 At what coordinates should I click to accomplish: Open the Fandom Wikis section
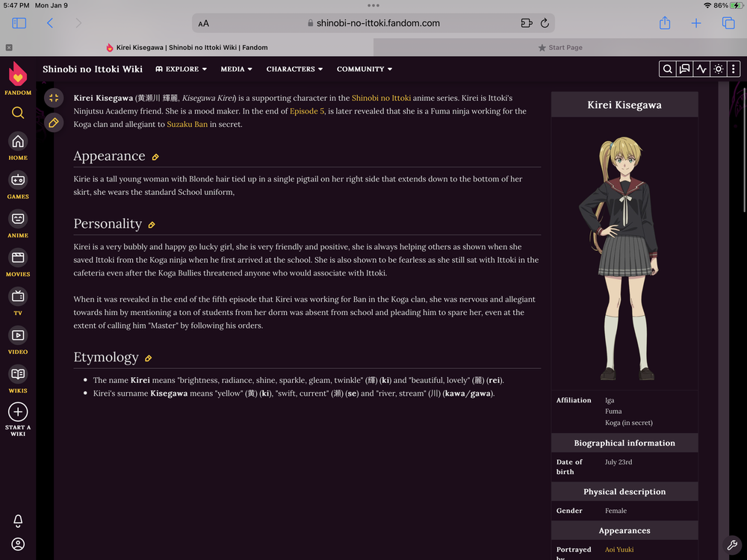pos(18,379)
